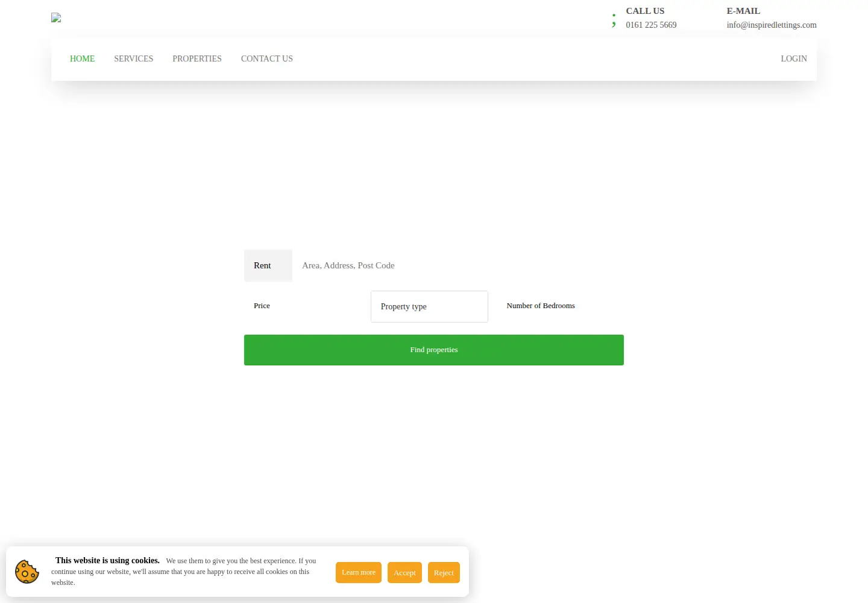Screen dimensions: 868x603
Task: Open the CONTACT US page
Action: point(267,58)
